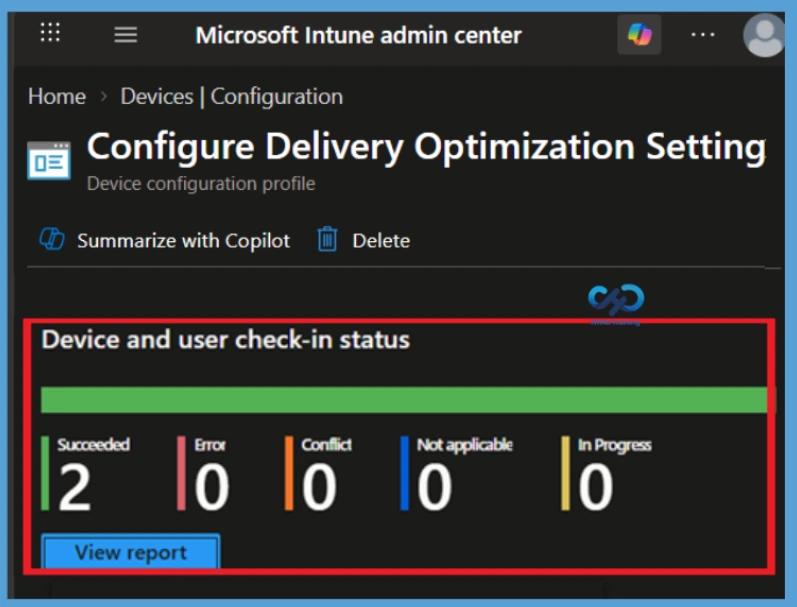The width and height of the screenshot is (797, 607).
Task: Click the yellow In Progress color marker
Action: point(565,473)
